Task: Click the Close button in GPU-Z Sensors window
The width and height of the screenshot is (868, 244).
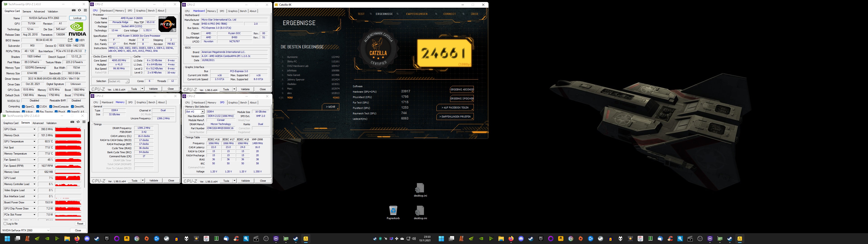Action: pos(78,230)
